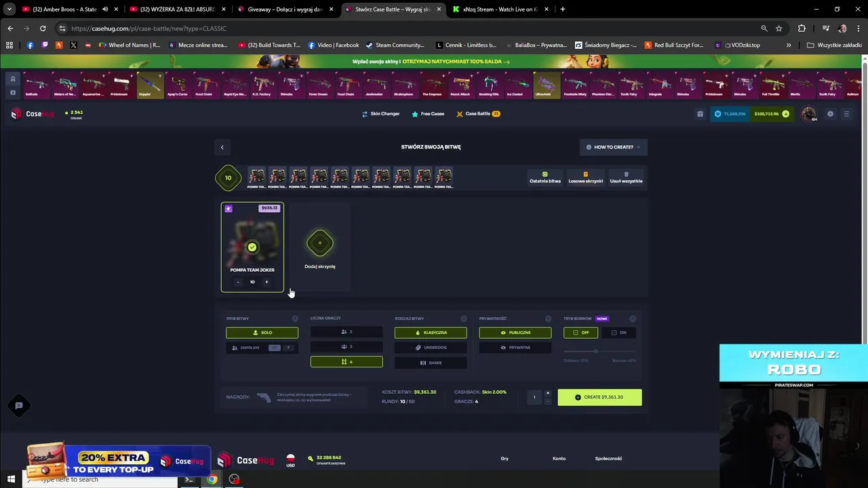Adjust the Borrow percentage slider handle
The height and width of the screenshot is (488, 868).
(x=596, y=351)
